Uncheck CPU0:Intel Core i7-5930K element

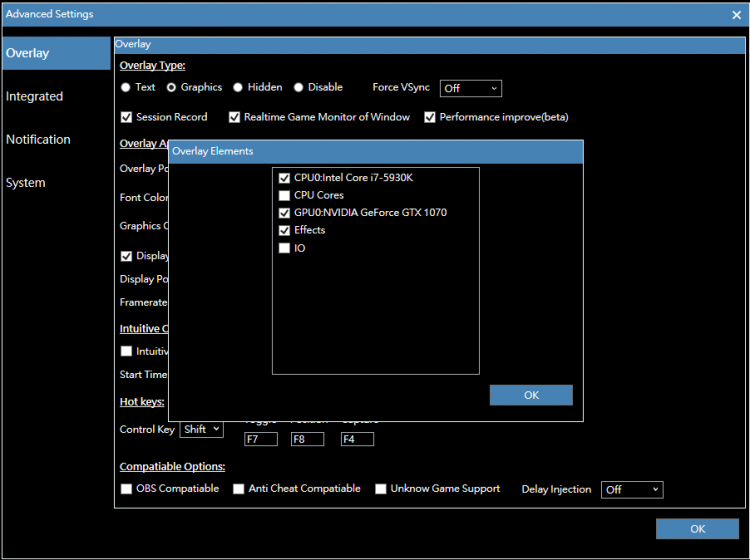(284, 178)
